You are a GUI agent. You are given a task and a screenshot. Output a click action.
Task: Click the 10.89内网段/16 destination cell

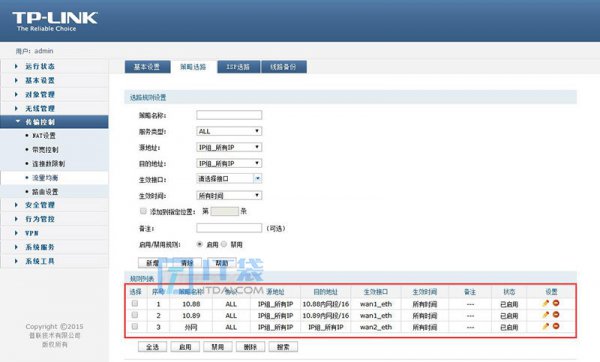pos(326,315)
